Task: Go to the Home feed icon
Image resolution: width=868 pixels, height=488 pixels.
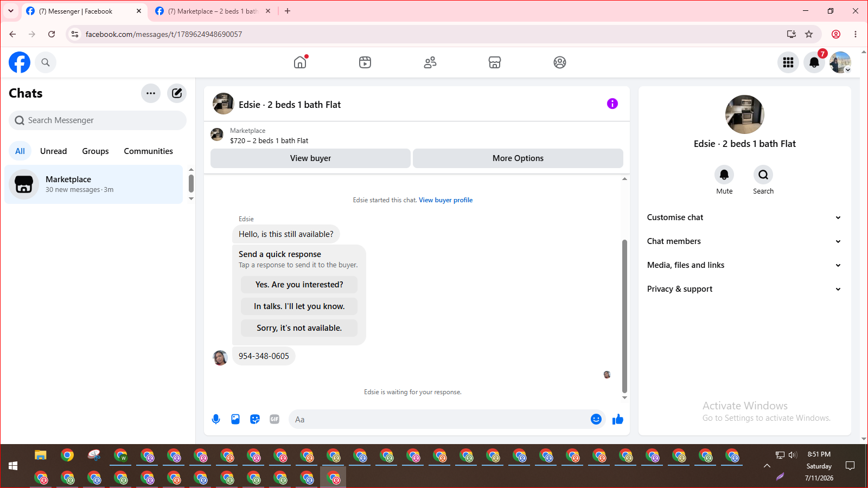Action: point(300,62)
